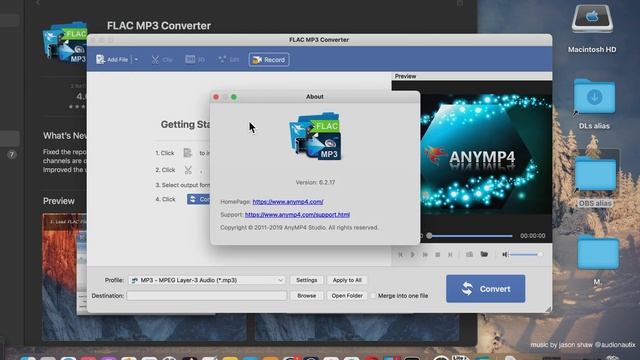Click the scissors icon in Getting Started step 2
640x360 pixels.
(188, 170)
